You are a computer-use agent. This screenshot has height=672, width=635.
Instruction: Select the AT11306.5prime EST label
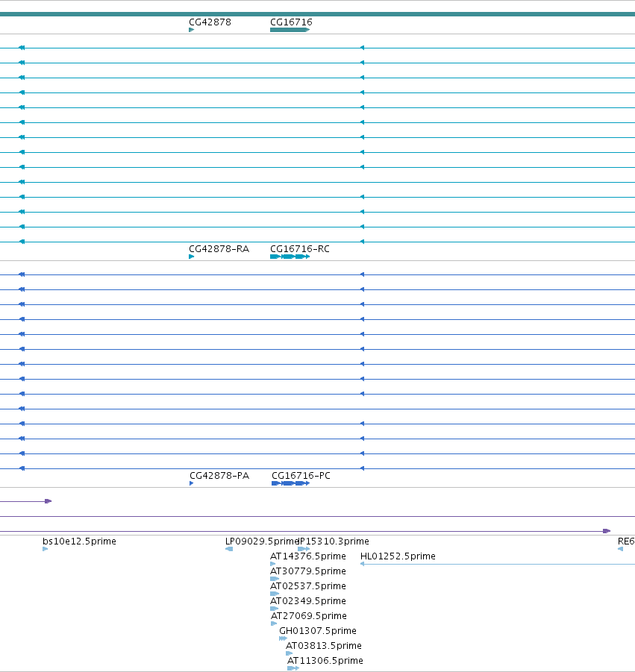pyautogui.click(x=325, y=660)
